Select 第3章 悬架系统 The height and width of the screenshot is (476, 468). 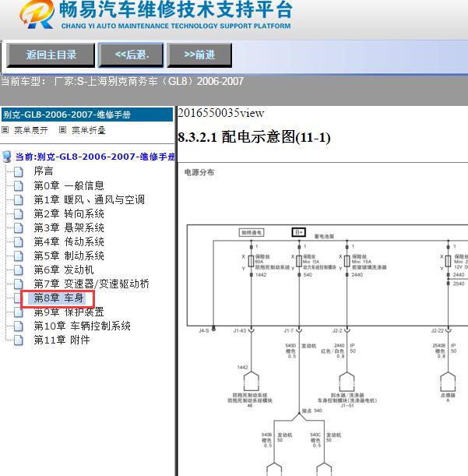69,227
